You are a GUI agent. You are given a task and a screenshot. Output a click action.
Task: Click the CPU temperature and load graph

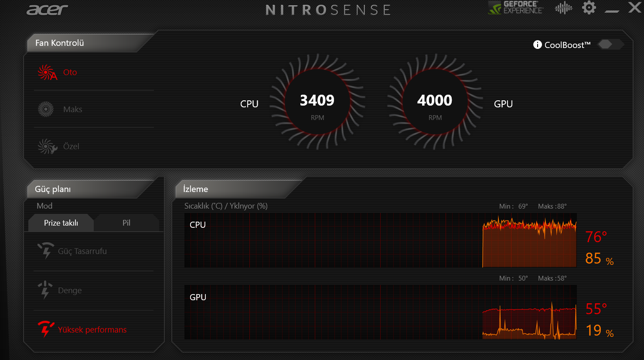(381, 240)
